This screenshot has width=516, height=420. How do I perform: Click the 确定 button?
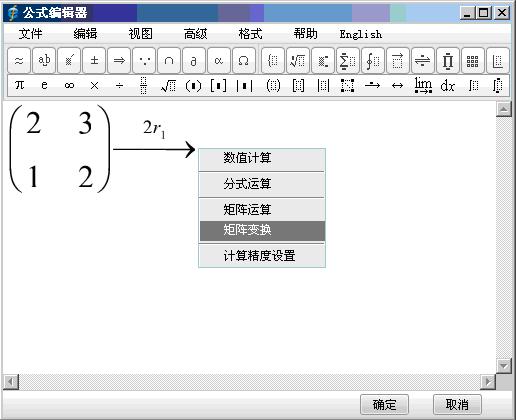(384, 405)
